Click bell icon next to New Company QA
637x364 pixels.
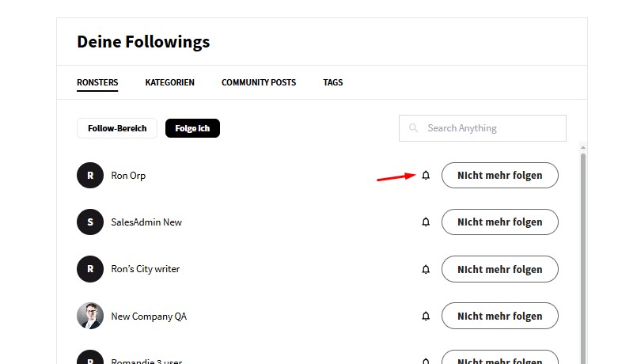426,317
